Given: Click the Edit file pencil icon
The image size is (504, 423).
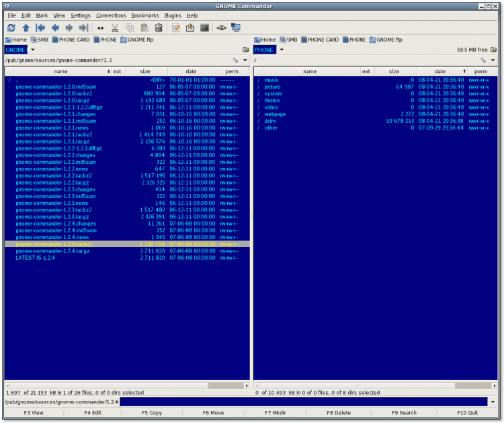Looking at the screenshot, I should click(x=176, y=28).
